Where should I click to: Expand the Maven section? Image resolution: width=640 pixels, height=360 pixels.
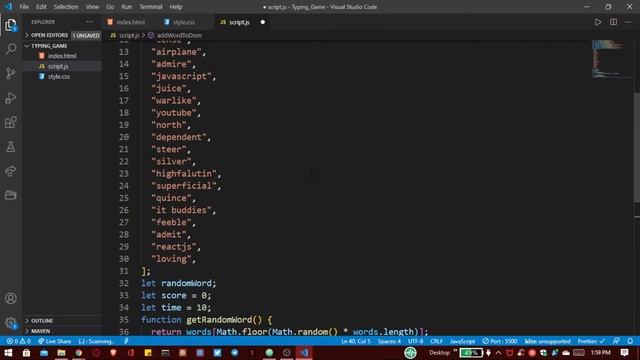click(x=40, y=331)
